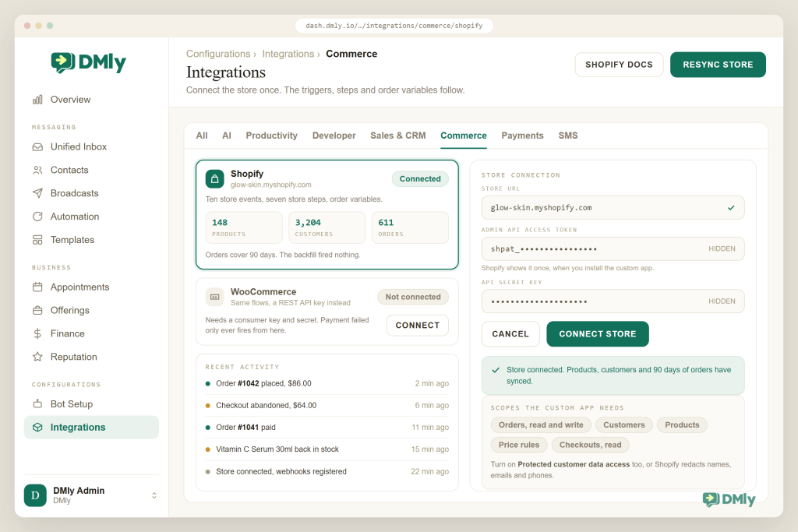Click 'Orders, read and write' scope chip
Image resolution: width=798 pixels, height=532 pixels.
[541, 425]
